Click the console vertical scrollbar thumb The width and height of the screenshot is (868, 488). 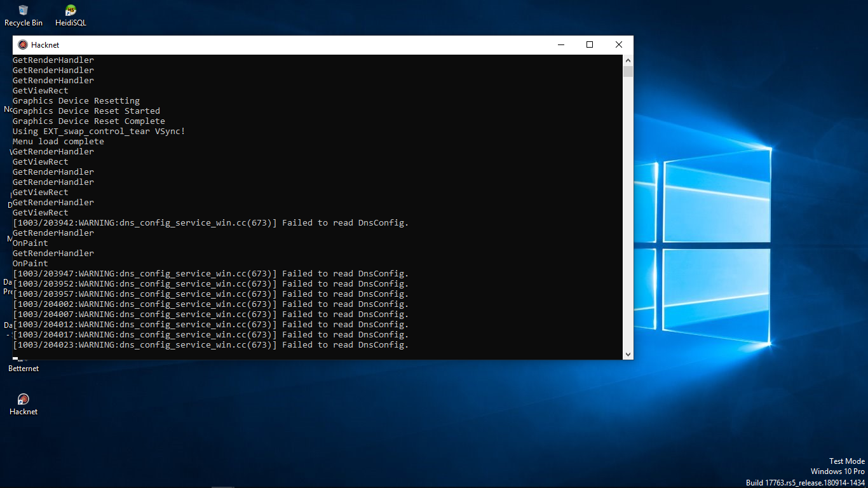628,71
